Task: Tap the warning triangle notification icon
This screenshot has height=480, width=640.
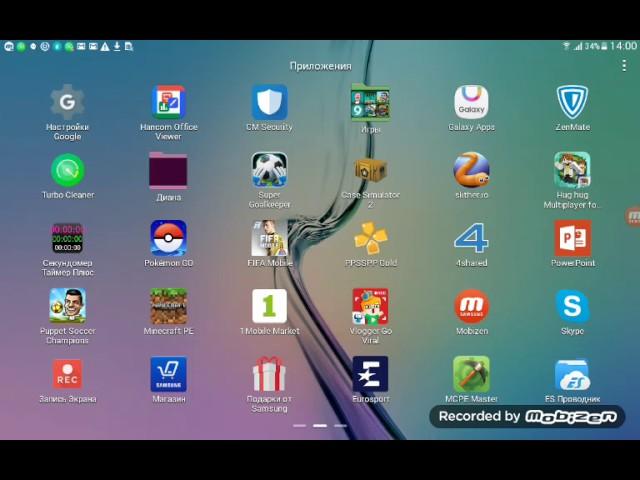Action: tap(105, 47)
